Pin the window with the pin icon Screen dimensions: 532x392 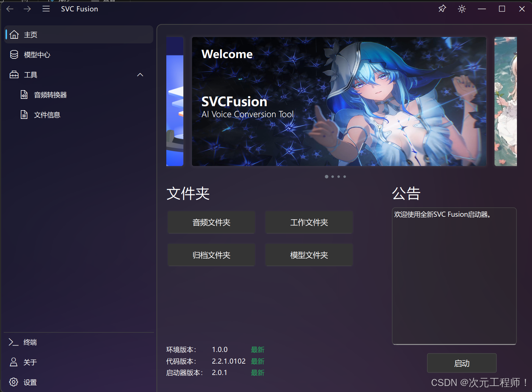442,9
